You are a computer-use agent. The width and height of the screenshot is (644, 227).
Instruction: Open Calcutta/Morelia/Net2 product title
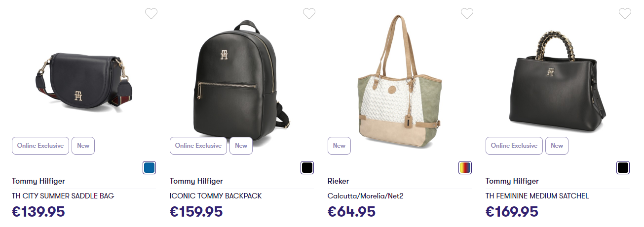[366, 196]
